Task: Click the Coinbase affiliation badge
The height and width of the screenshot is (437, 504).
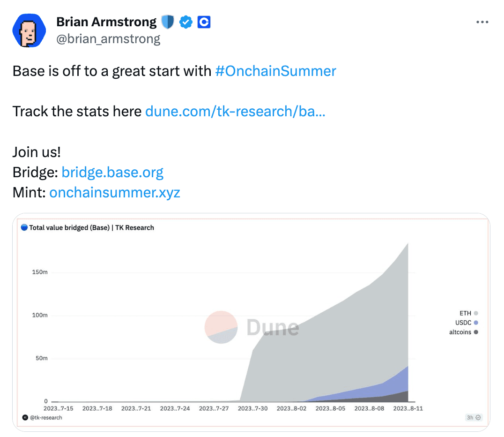Action: [204, 22]
